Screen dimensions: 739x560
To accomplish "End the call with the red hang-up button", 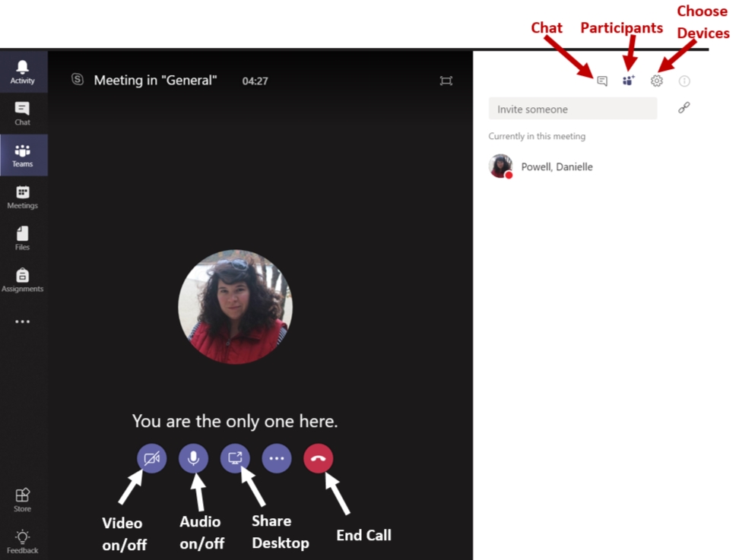I will (x=318, y=458).
